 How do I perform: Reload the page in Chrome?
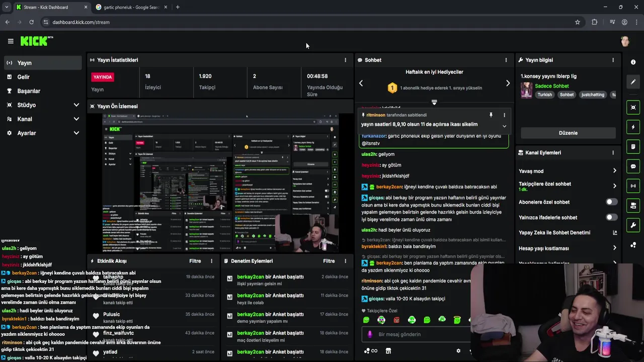31,22
